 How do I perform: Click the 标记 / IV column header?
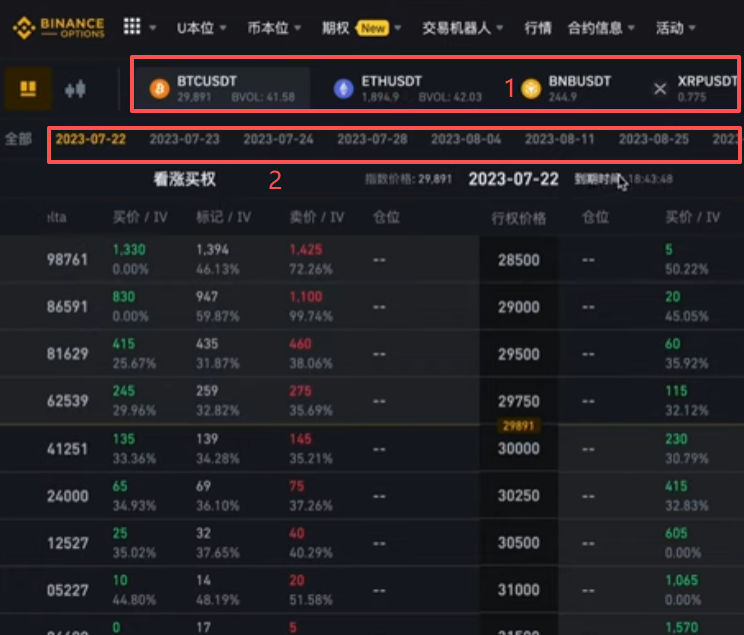coord(223,217)
